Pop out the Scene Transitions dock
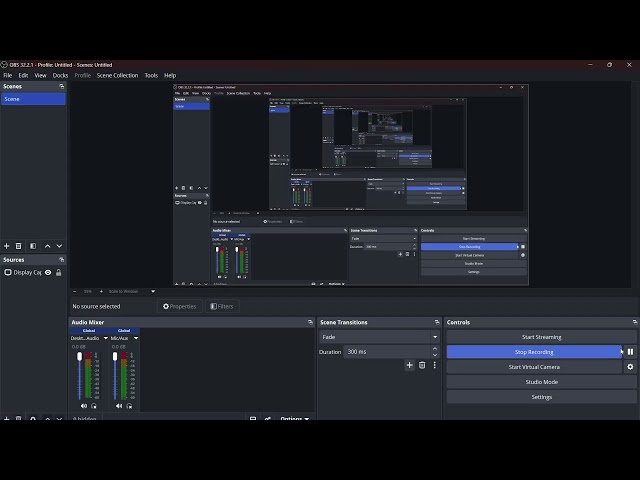The width and height of the screenshot is (640, 480). [437, 322]
